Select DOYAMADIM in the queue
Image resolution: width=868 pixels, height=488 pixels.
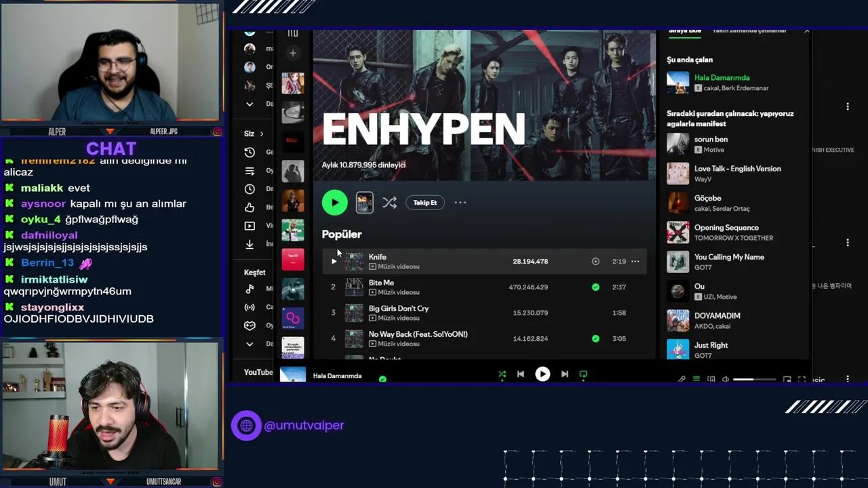[x=717, y=316]
